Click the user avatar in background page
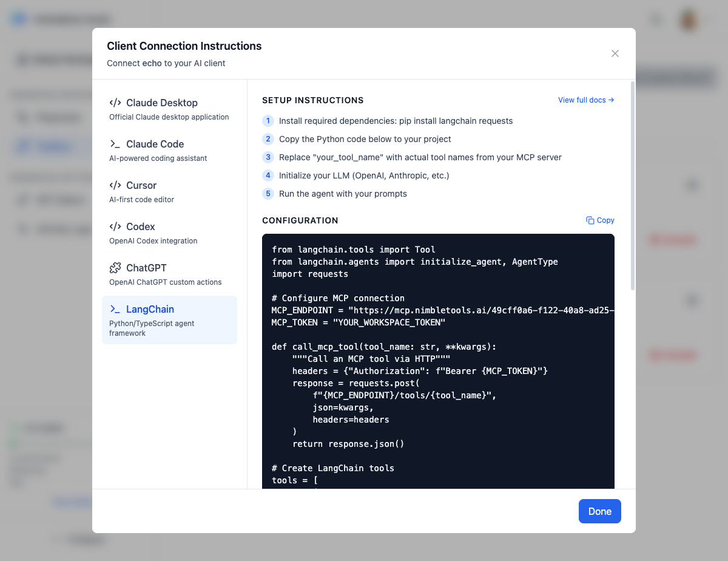728x561 pixels. click(x=689, y=19)
